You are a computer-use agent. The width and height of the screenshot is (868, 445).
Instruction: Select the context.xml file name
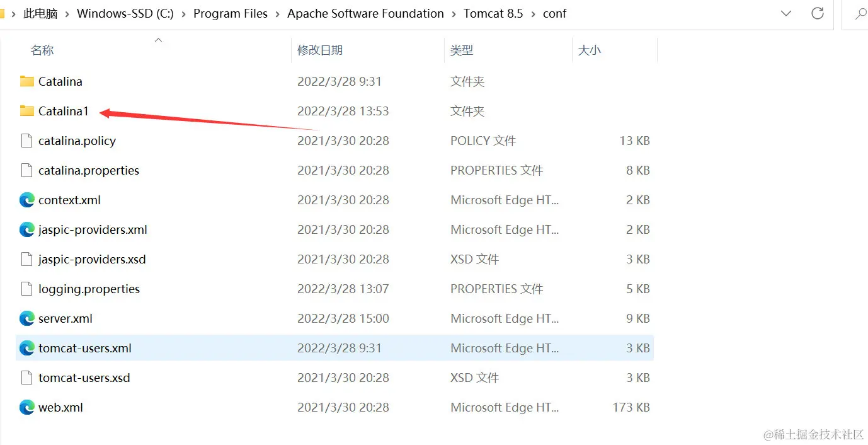69,200
